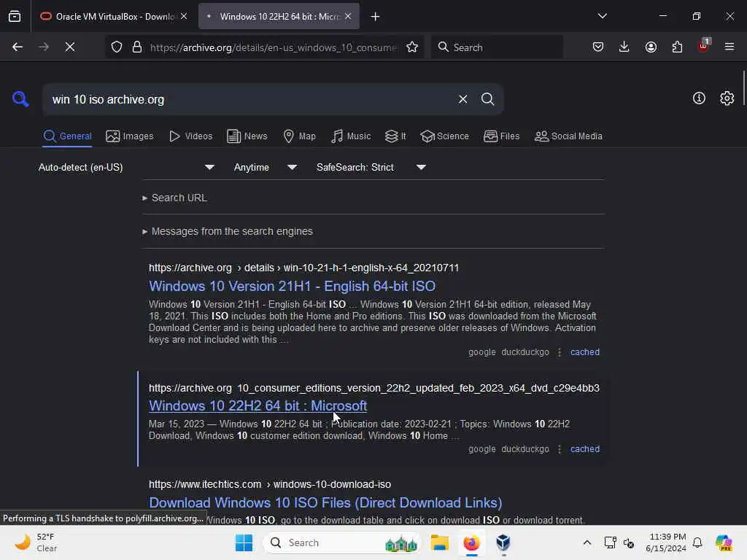Viewport: 747px width, 560px height.
Task: Click the taskbar Search box
Action: point(342,542)
